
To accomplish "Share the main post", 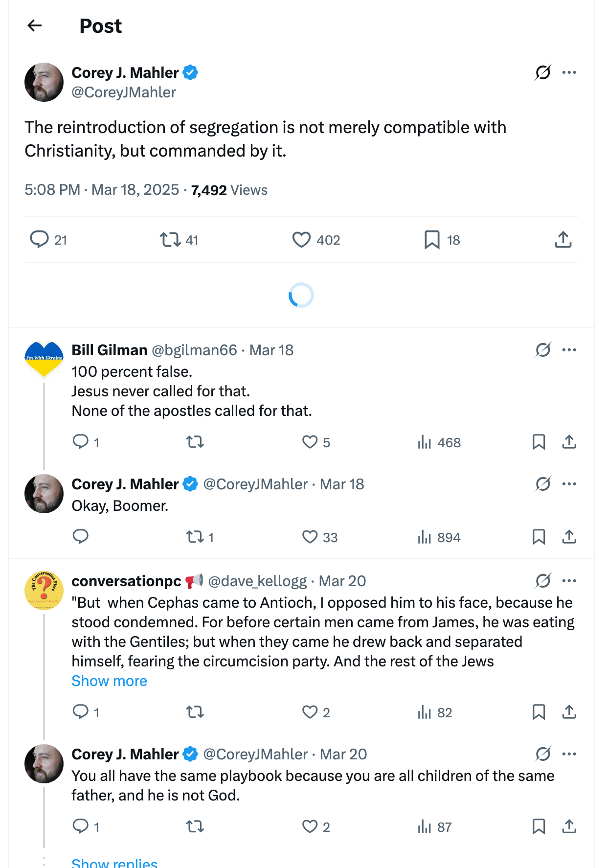I will coord(563,240).
